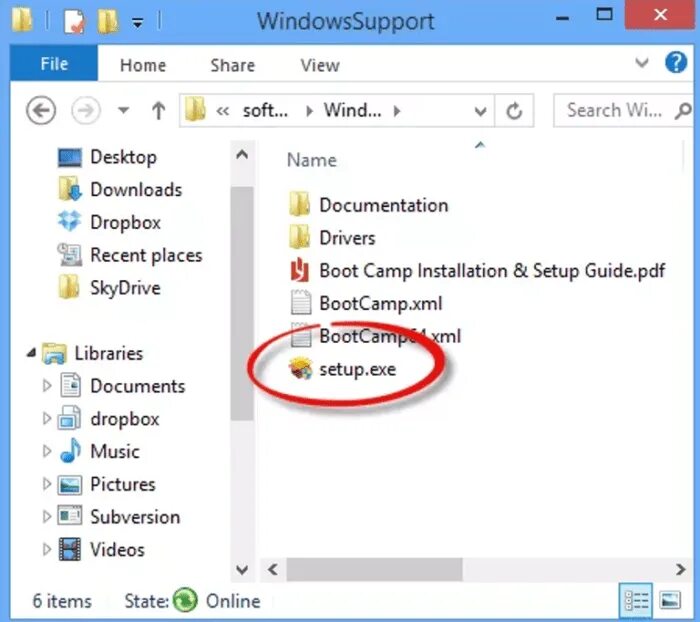Image resolution: width=700 pixels, height=622 pixels.
Task: Select SkyDrive in the navigation pane
Action: pyautogui.click(x=125, y=288)
